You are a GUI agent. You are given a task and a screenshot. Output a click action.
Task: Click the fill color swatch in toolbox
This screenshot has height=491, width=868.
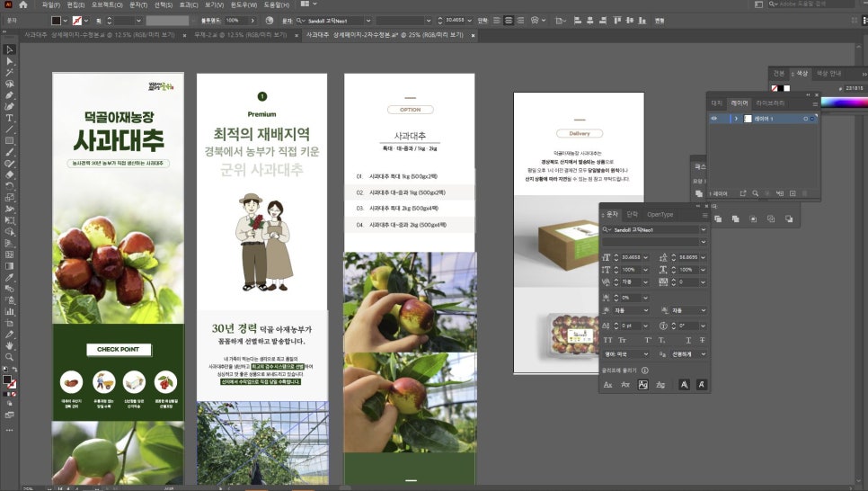click(6, 379)
